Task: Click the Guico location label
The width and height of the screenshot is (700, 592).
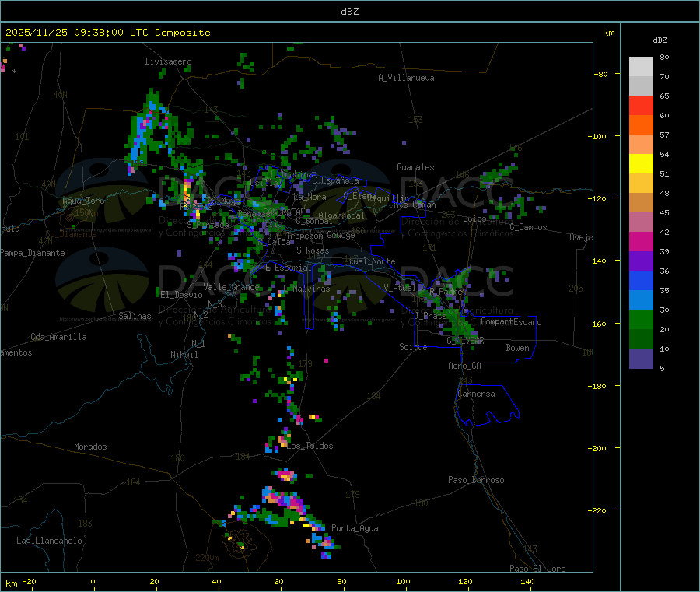Action: point(474,219)
